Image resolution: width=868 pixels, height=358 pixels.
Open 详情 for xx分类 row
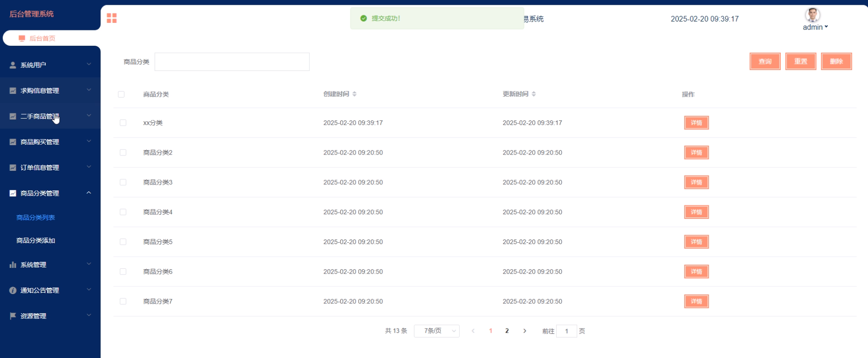pos(696,123)
